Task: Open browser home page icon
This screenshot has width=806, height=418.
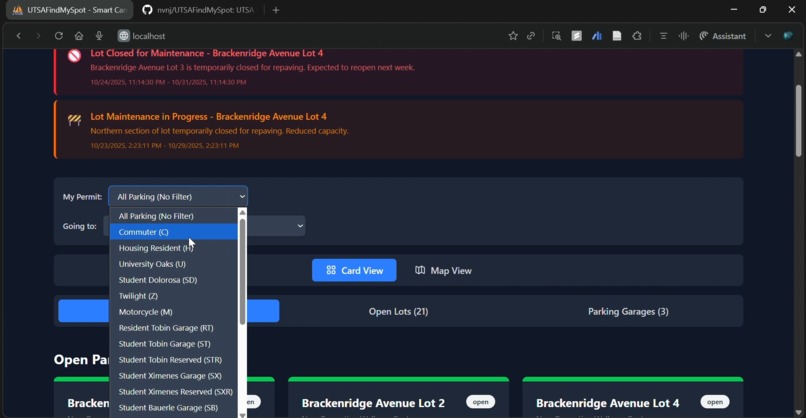Action: (x=79, y=35)
